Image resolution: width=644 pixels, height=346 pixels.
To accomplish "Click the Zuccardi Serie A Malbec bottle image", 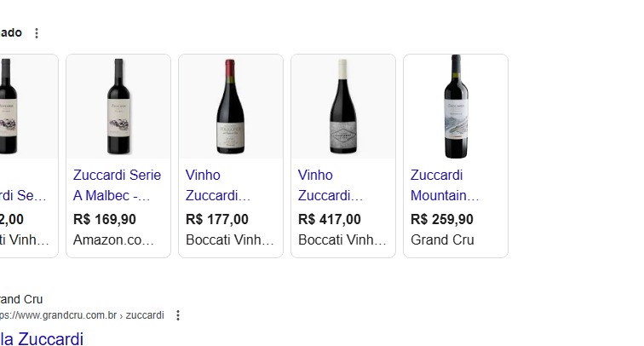I will (118, 107).
